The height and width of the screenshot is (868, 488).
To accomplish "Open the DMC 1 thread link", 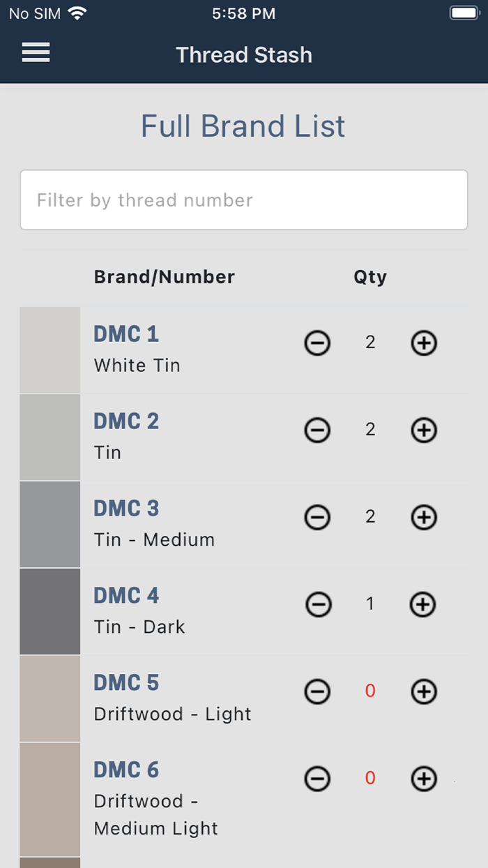I will tap(126, 334).
